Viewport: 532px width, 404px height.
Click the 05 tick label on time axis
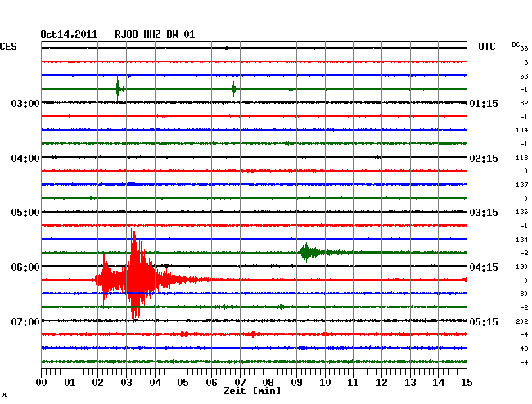183,382
